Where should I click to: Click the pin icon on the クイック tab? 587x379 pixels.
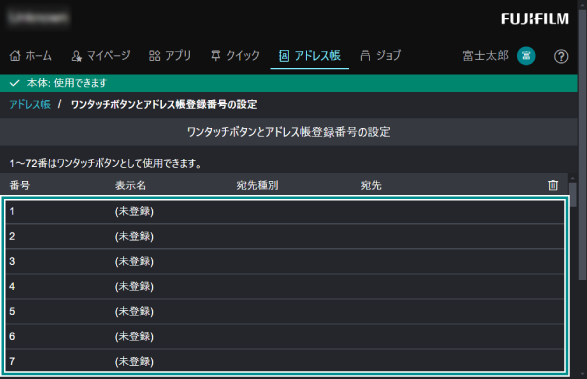click(x=216, y=56)
